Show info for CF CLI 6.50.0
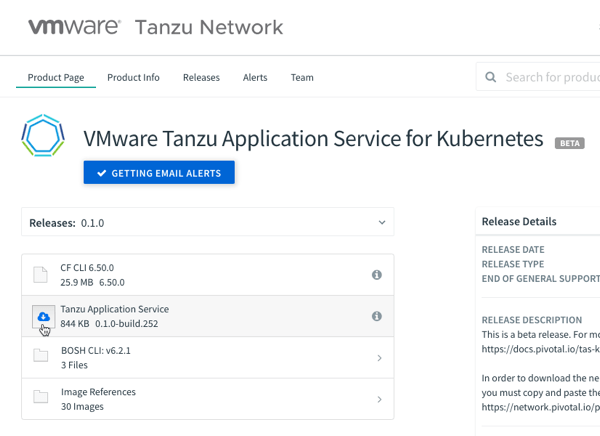 point(377,275)
